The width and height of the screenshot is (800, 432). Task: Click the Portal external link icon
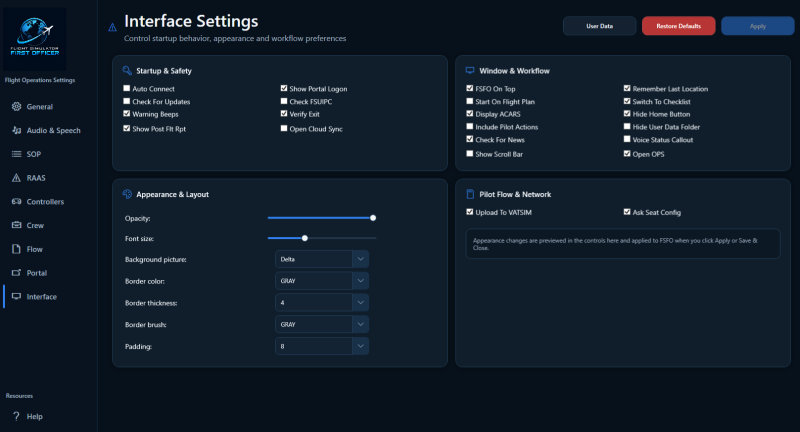tap(16, 273)
